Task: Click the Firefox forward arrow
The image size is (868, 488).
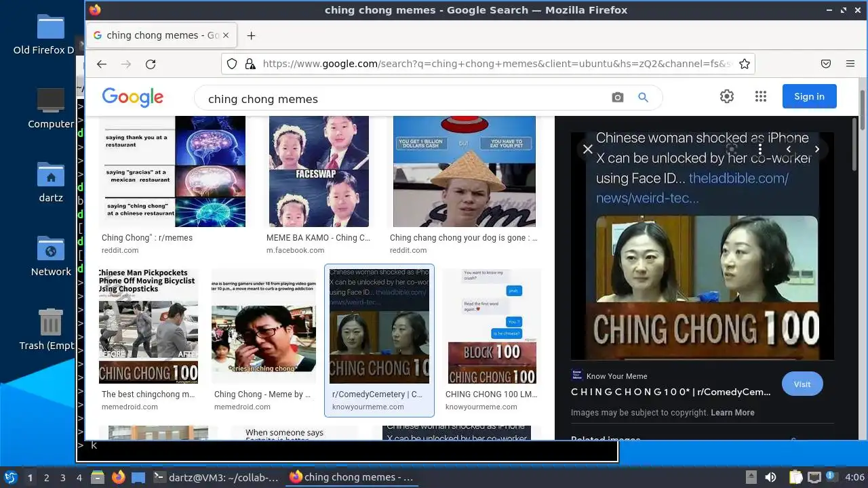Action: pyautogui.click(x=126, y=64)
